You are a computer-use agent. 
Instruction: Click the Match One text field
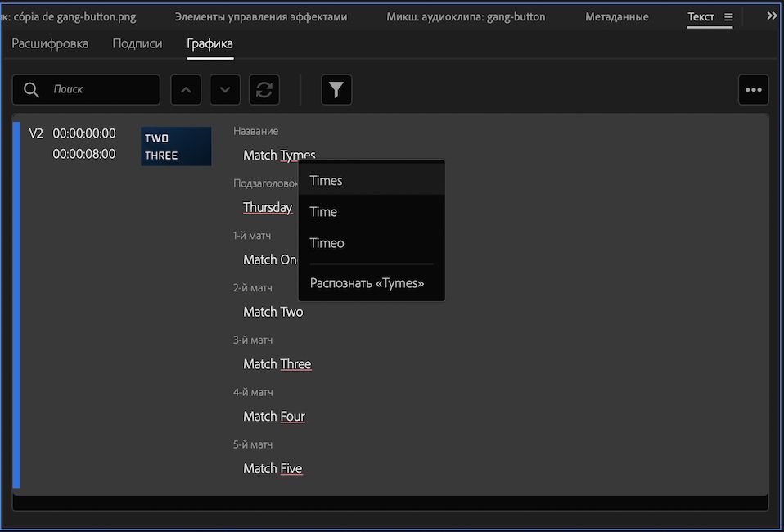271,259
